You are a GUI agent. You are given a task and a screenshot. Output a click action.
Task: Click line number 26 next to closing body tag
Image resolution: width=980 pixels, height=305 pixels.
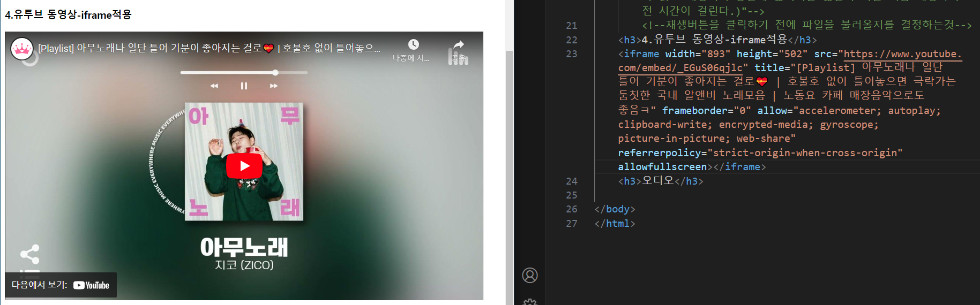coord(572,209)
